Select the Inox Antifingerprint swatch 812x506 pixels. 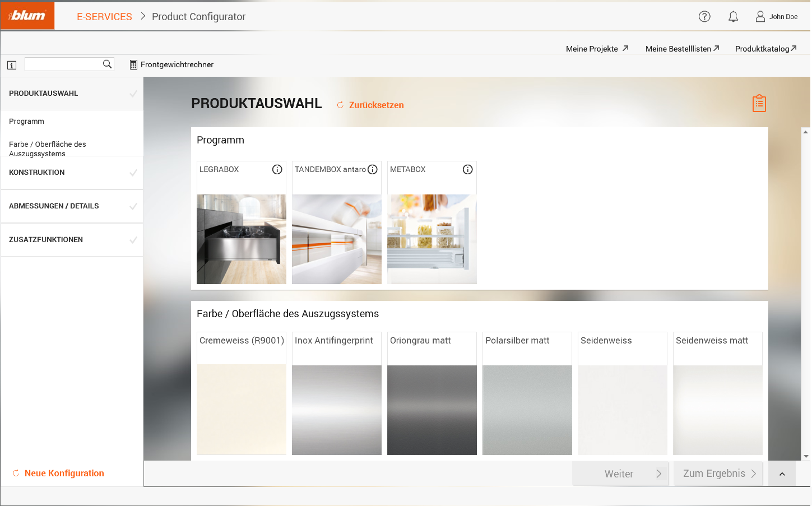[x=337, y=410]
